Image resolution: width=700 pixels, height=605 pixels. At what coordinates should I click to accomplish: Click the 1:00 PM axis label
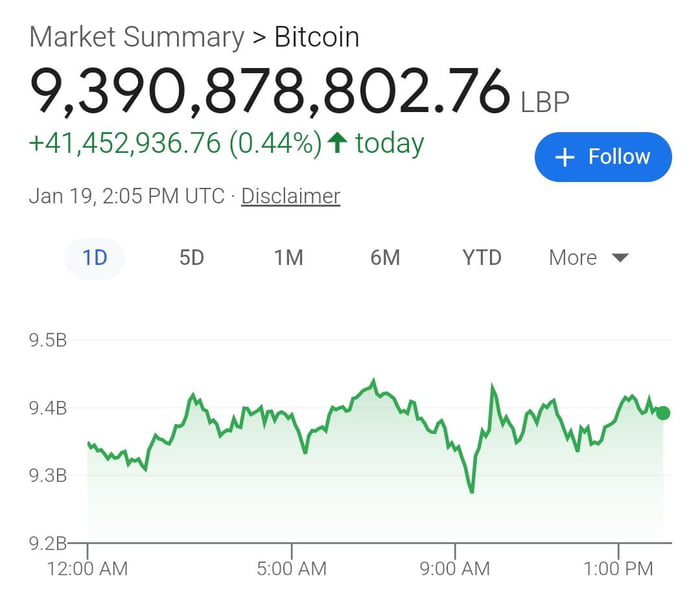pos(618,569)
